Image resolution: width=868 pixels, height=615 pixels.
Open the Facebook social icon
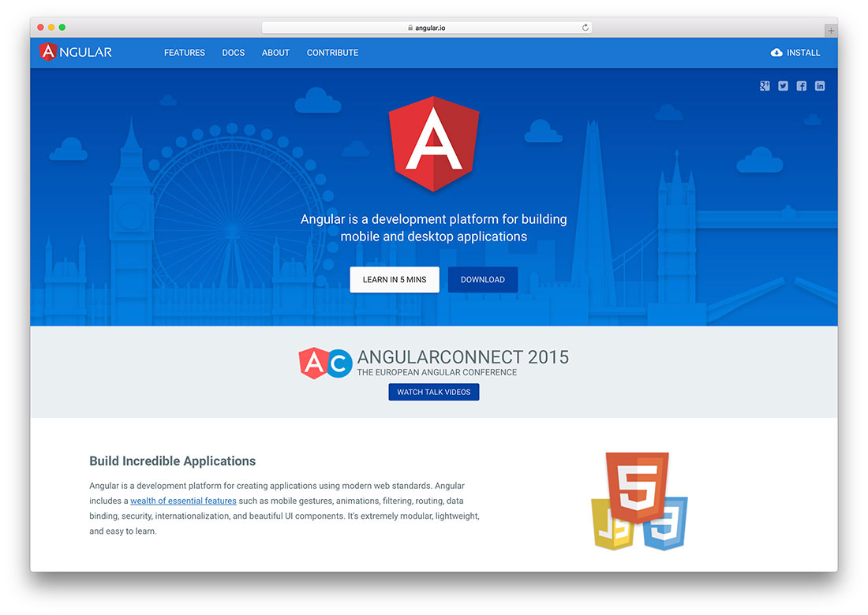click(801, 86)
